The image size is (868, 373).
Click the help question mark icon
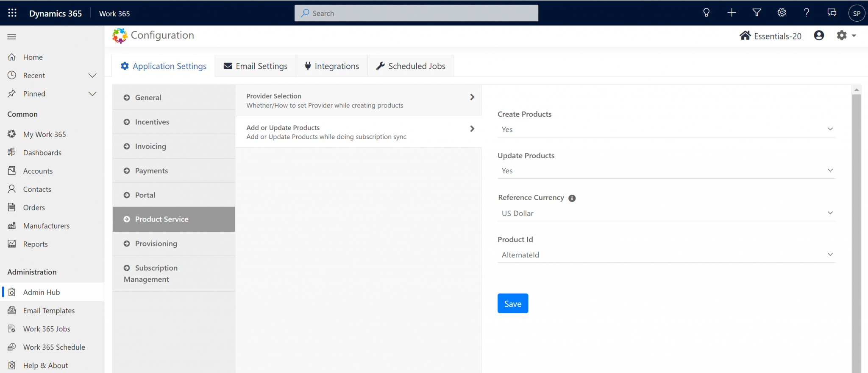point(807,13)
